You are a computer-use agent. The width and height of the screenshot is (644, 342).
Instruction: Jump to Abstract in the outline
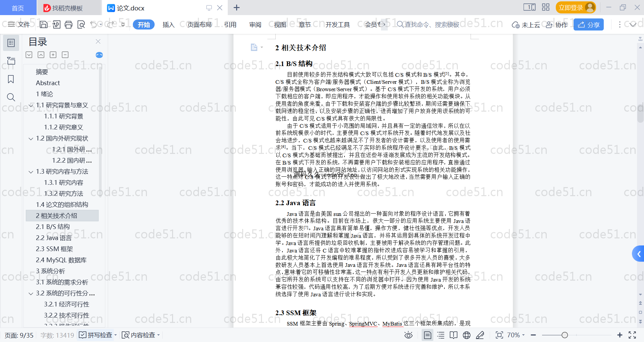pos(48,83)
